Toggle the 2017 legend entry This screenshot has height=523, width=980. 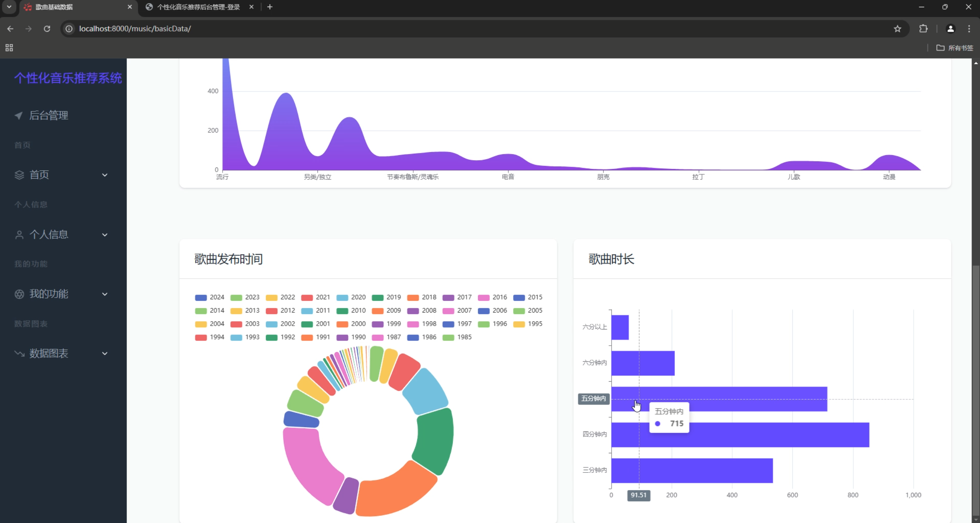point(457,297)
